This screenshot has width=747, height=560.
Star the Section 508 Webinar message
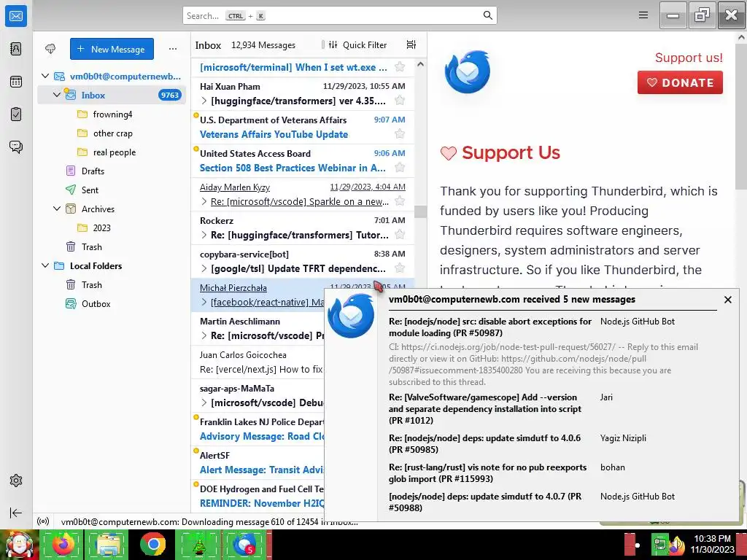click(x=400, y=168)
